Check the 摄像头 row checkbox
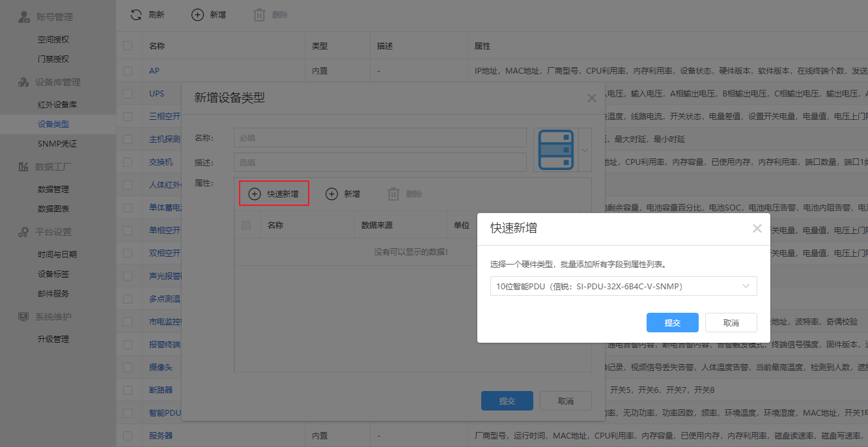Image resolution: width=868 pixels, height=447 pixels. [x=128, y=367]
